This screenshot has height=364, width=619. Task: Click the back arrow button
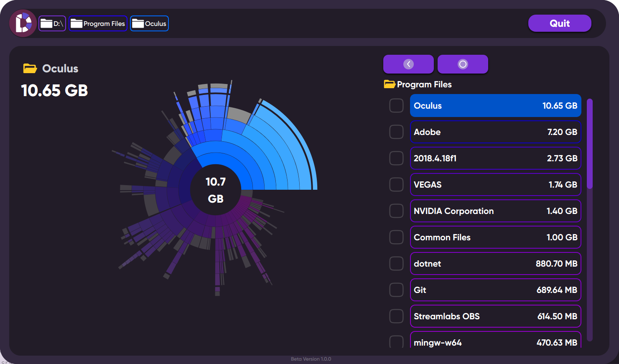point(408,64)
